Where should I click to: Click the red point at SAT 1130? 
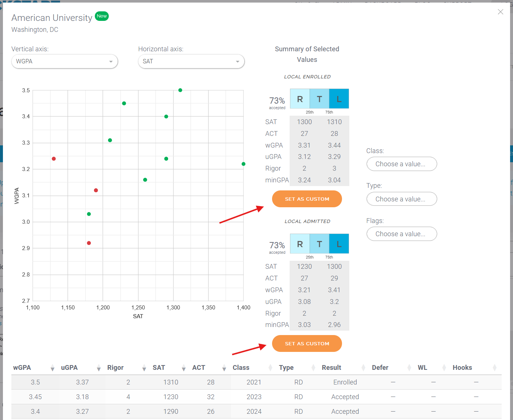(x=54, y=159)
